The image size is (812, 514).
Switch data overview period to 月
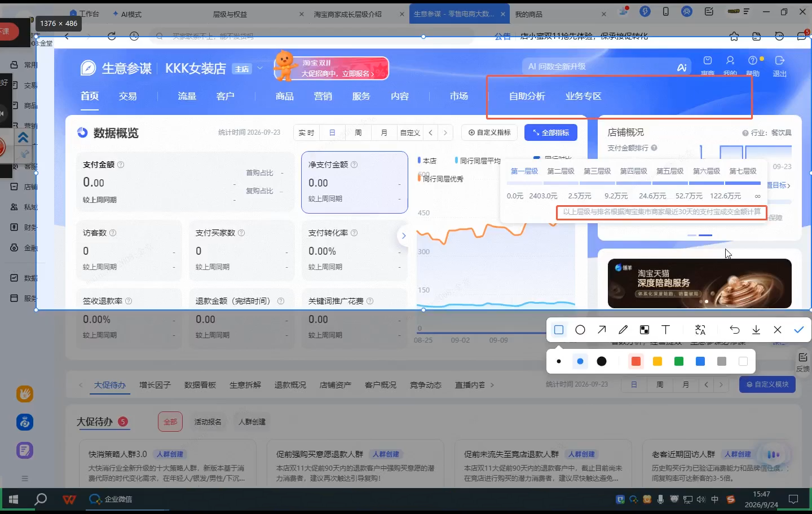point(384,132)
